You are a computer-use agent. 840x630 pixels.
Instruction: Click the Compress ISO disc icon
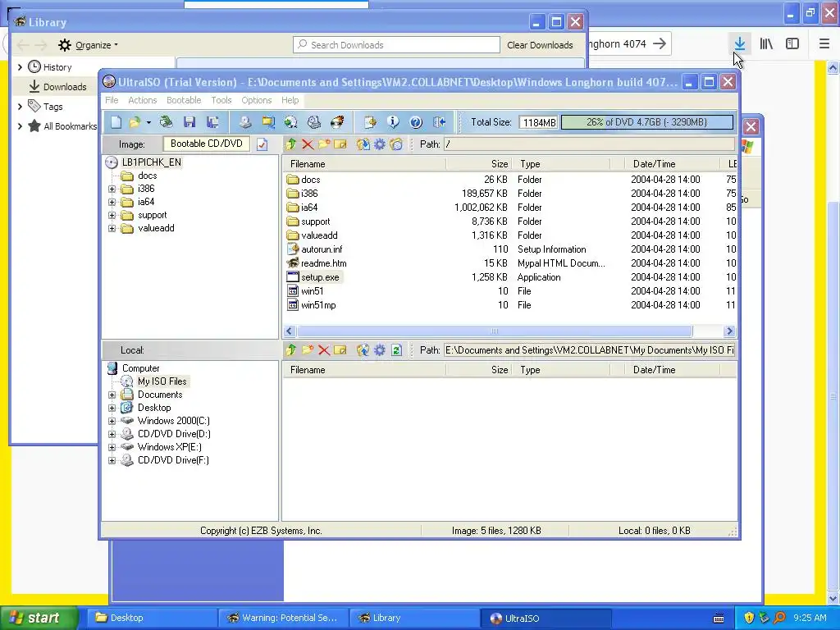click(291, 122)
